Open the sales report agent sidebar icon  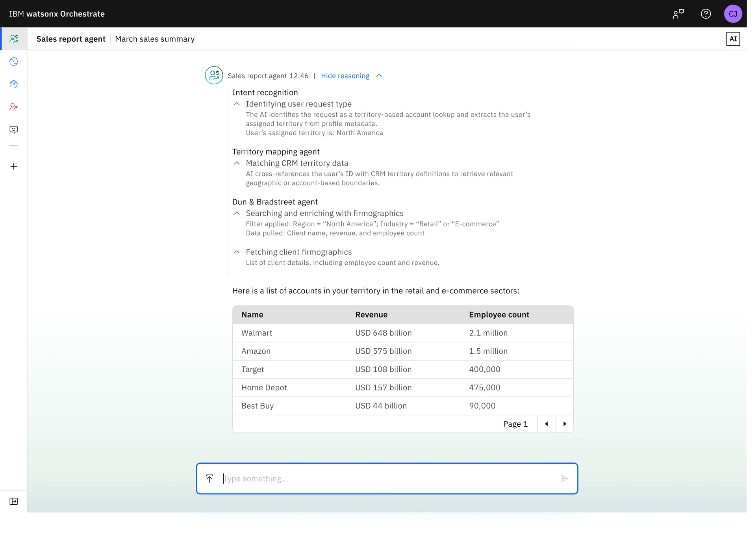(x=14, y=39)
